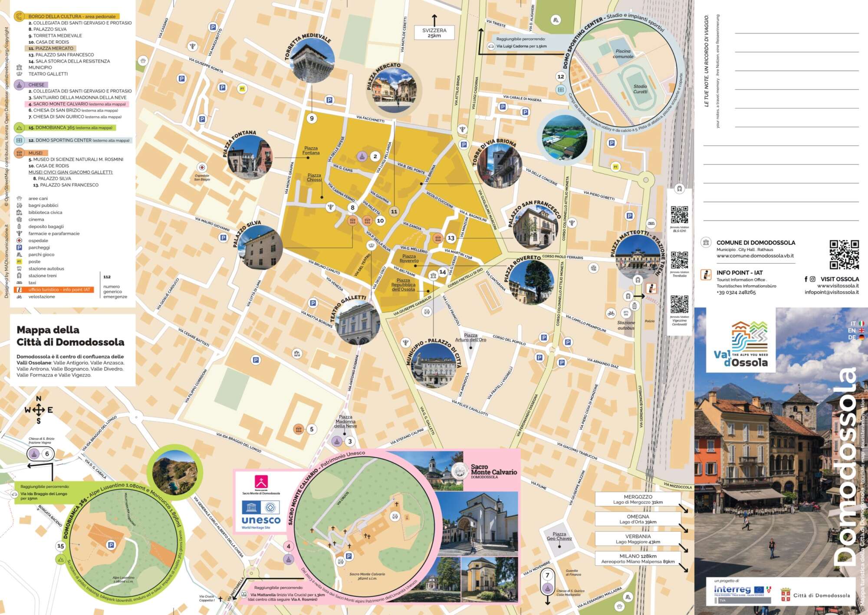868x615 pixels.
Task: Select the green Domobianca 365 legend icon
Action: click(x=19, y=128)
